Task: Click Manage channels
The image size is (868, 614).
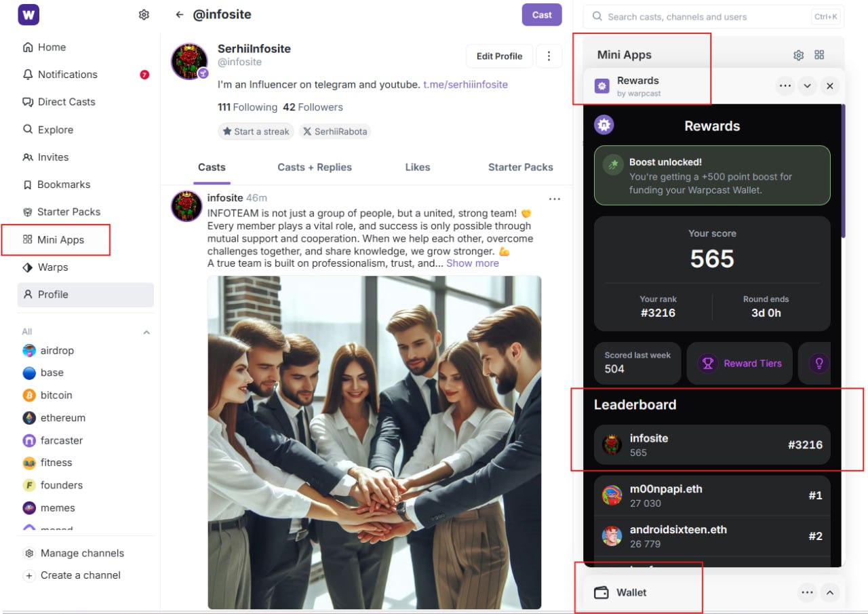Action: 74,553
